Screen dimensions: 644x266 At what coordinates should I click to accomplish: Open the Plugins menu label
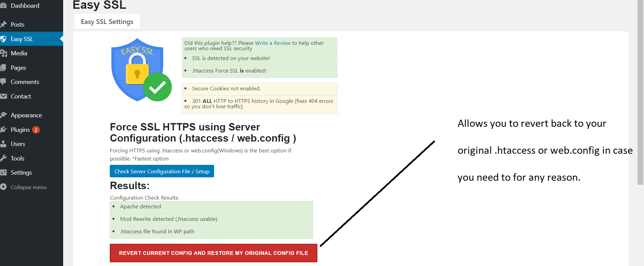point(20,130)
